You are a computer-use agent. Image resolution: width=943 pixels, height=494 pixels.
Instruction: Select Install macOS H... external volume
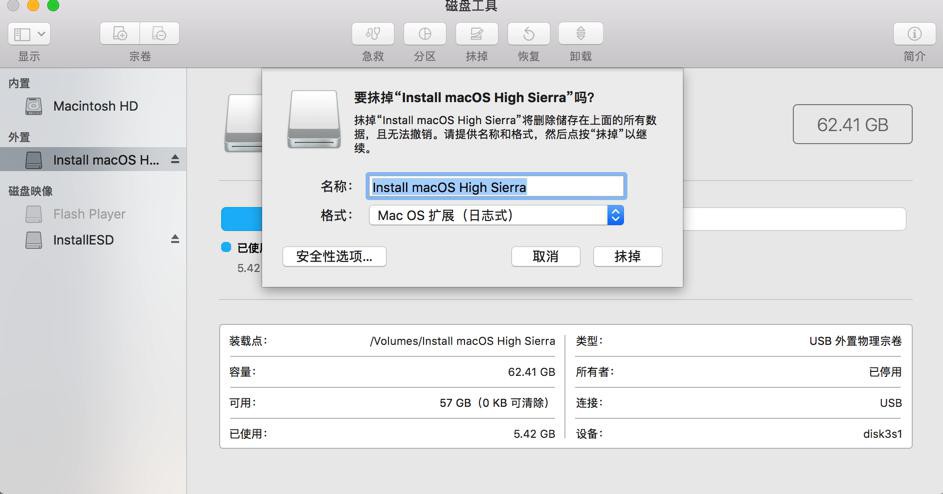click(x=93, y=160)
